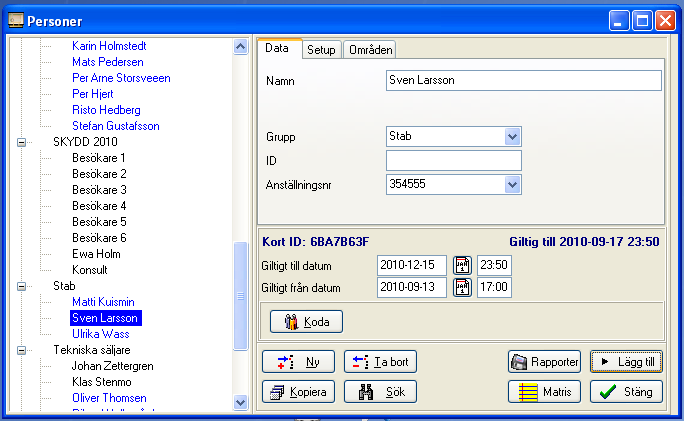Select Ewa Holm in the tree
Screen dimensions: 684x421
point(96,254)
